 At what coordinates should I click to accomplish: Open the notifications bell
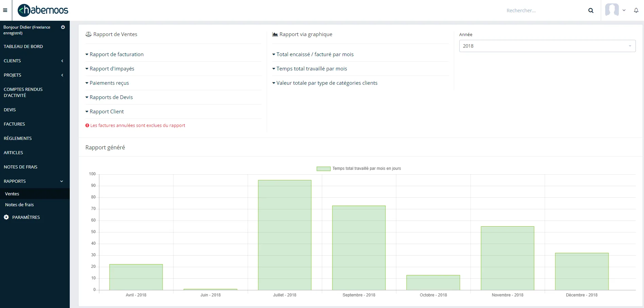point(636,10)
